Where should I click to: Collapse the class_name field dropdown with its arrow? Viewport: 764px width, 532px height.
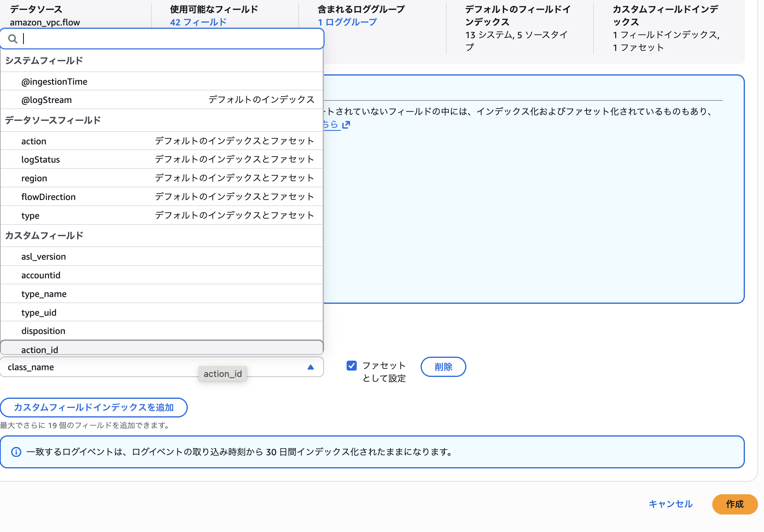pos(311,367)
